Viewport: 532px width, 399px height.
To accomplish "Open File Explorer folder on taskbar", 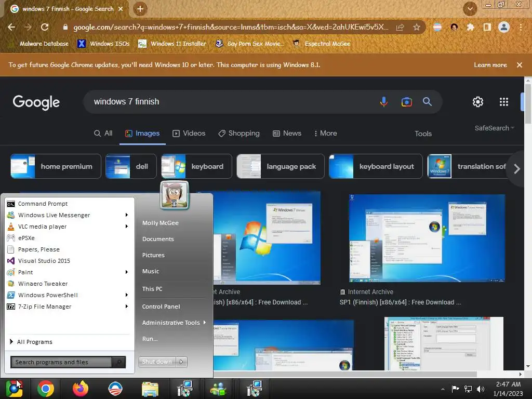I will [x=150, y=389].
